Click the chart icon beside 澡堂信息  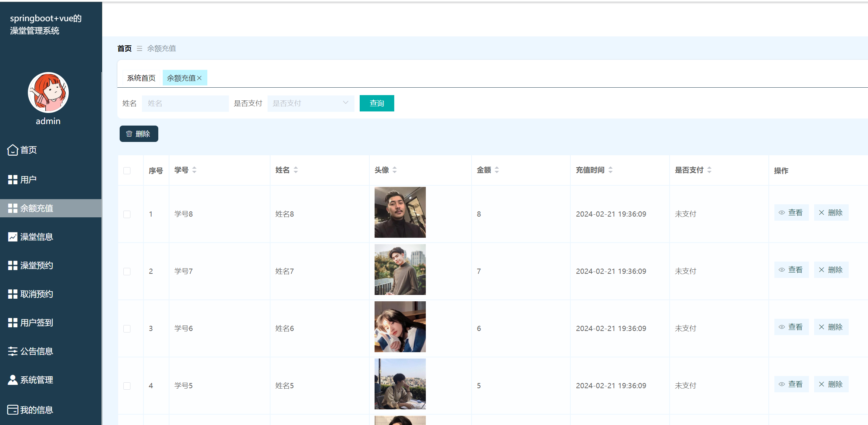pos(13,237)
